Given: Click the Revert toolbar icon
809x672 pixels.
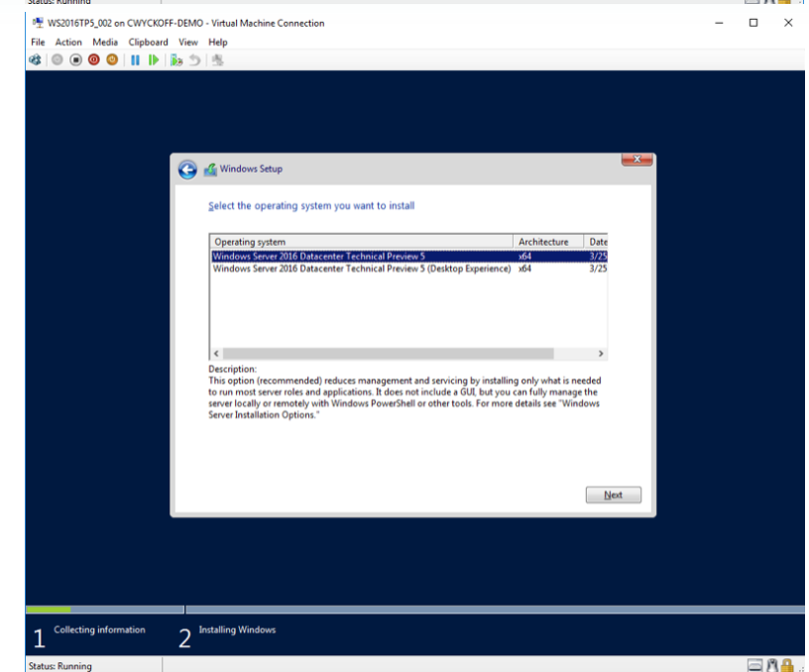Looking at the screenshot, I should [x=196, y=59].
